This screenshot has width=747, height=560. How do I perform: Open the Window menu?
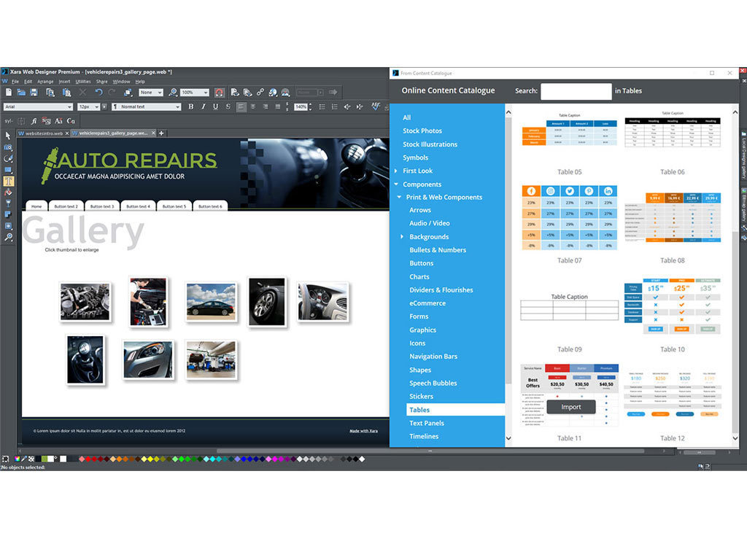click(x=122, y=82)
